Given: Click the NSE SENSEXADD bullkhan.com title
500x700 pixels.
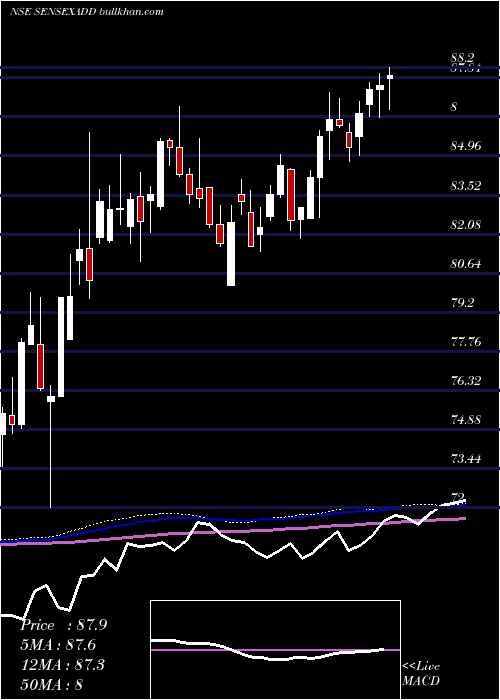Looking at the screenshot, I should pos(87,12).
